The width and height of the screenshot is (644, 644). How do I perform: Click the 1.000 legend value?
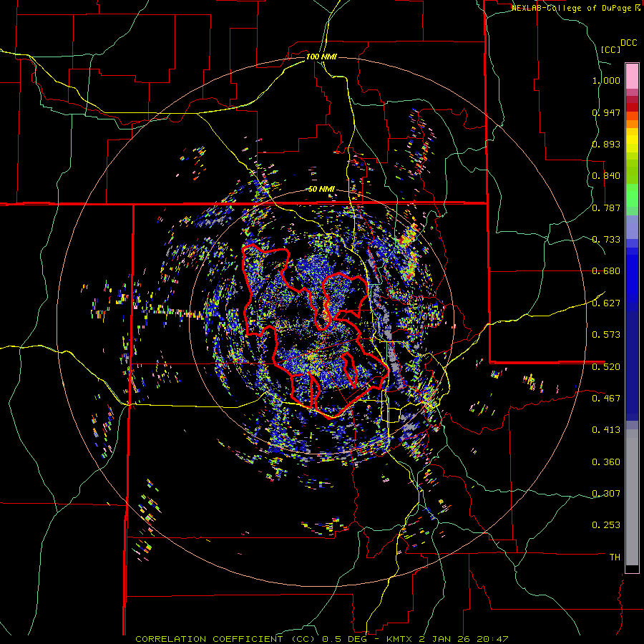[606, 80]
